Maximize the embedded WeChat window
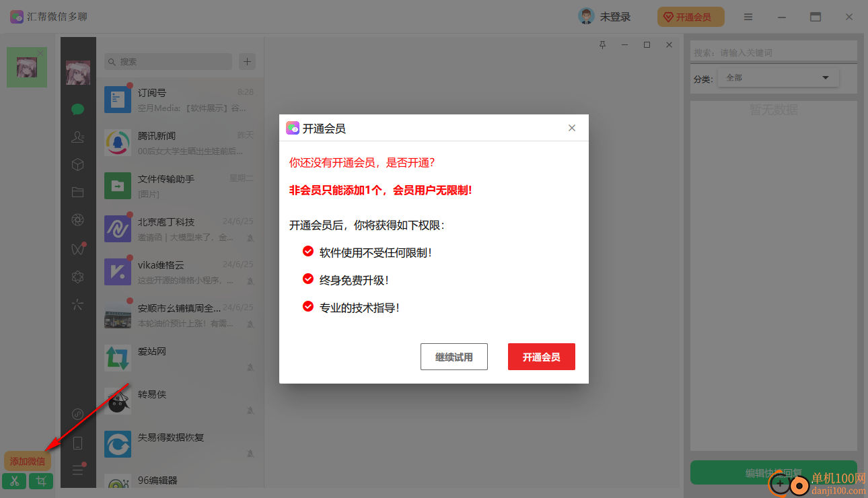 [x=647, y=44]
